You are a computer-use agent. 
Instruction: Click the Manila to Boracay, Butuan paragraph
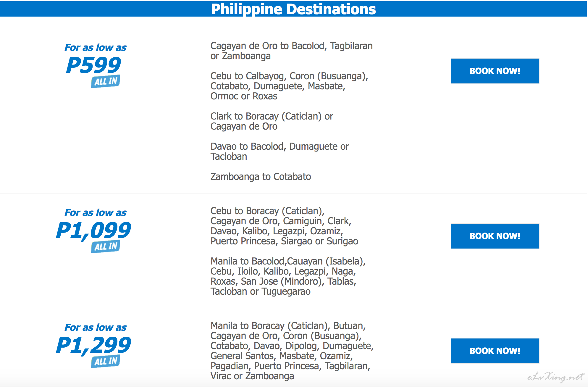click(x=292, y=351)
